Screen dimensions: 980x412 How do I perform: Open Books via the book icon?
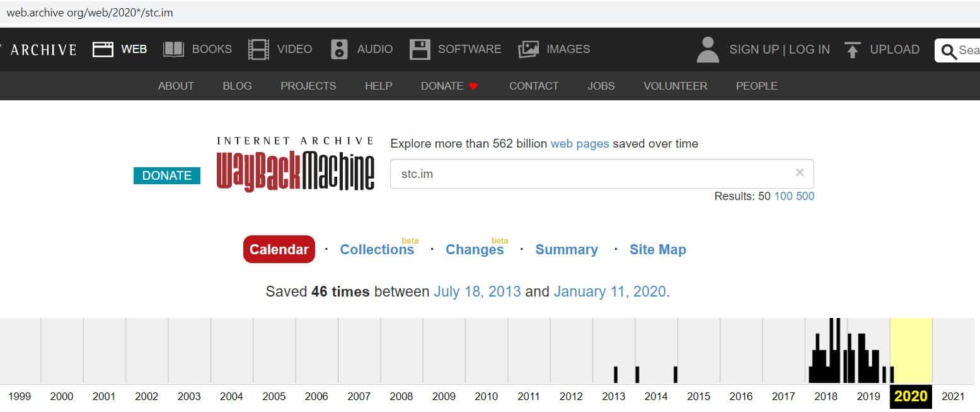pos(173,49)
